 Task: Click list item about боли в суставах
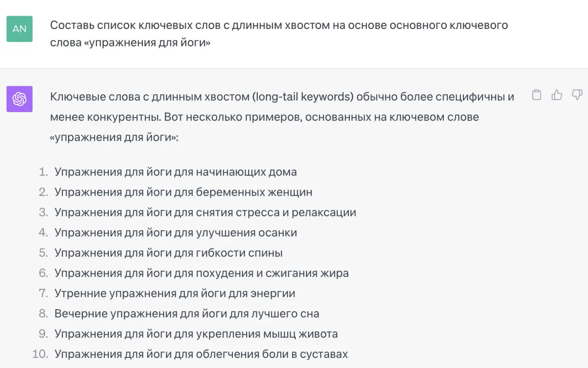coord(201,354)
